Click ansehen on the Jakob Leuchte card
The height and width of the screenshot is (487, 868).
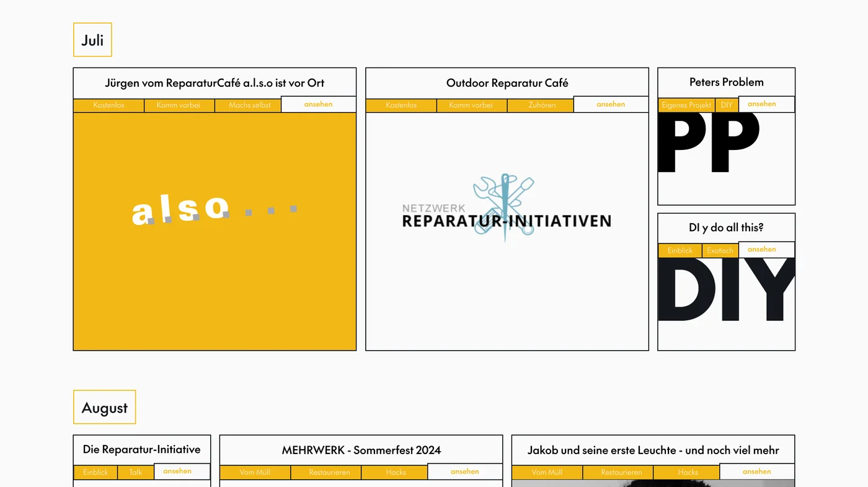757,472
